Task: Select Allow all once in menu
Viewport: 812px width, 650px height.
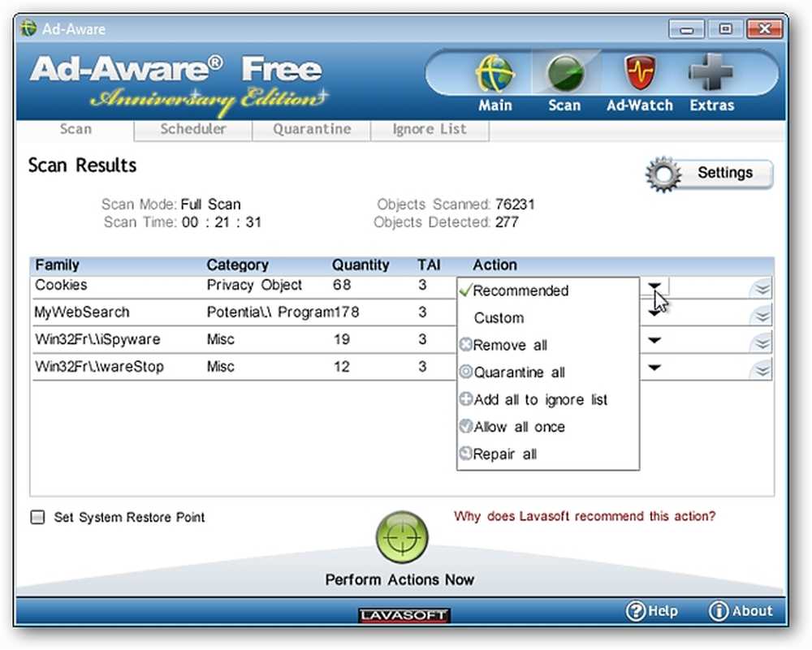Action: pyautogui.click(x=548, y=427)
